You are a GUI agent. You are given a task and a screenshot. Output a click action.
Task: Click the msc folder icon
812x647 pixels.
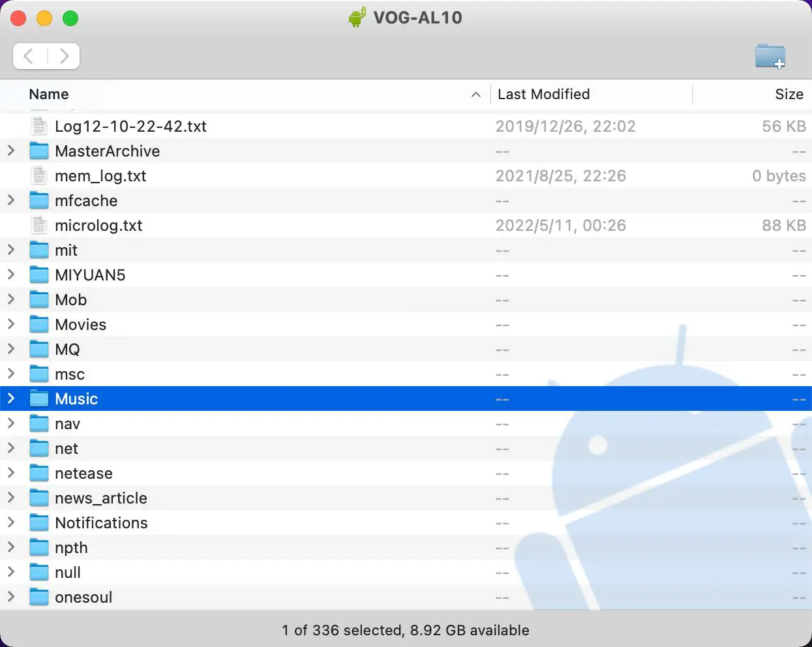39,374
